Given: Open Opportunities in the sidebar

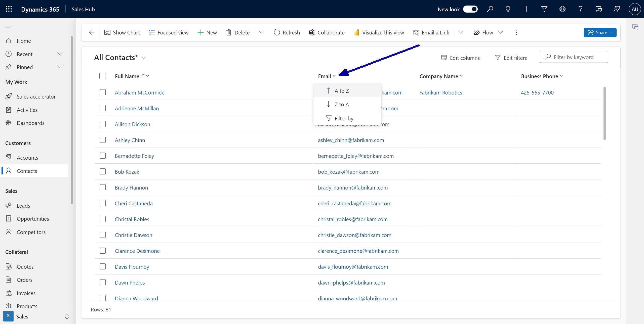Looking at the screenshot, I should coord(34,219).
